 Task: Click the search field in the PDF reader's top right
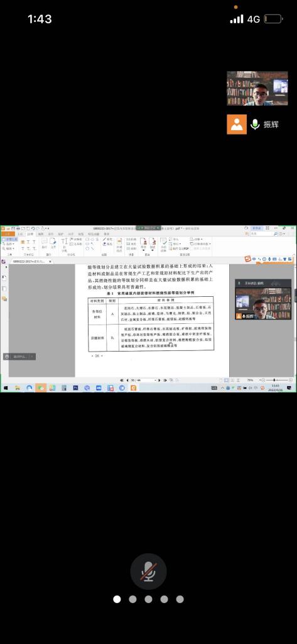point(263,234)
